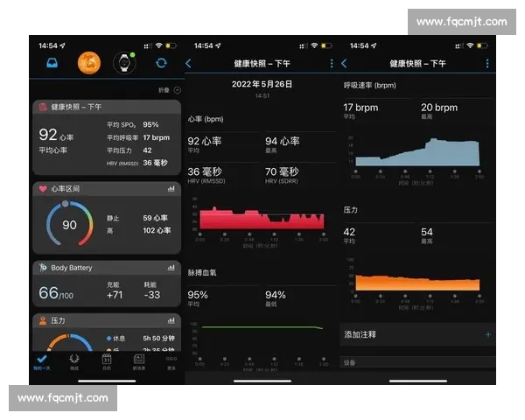Image resolution: width=525 pixels, height=420 pixels.
Task: Open overflow menu on right snapshot screen
Action: coord(487,63)
